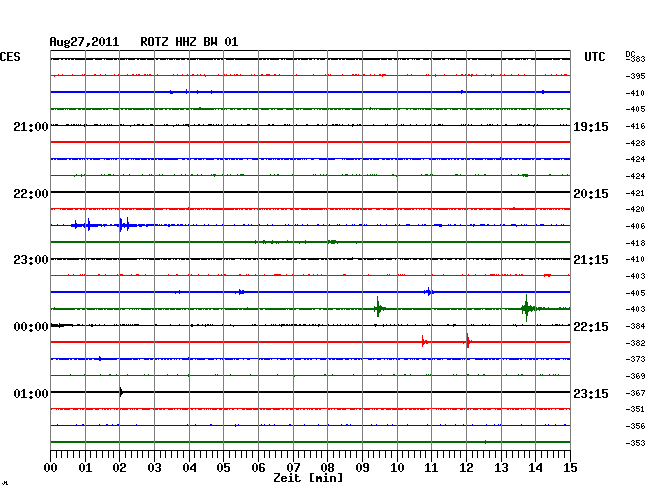Viewport: 650px width, 494px height.
Task: Click minute axis tick label 09
Action: (362, 468)
